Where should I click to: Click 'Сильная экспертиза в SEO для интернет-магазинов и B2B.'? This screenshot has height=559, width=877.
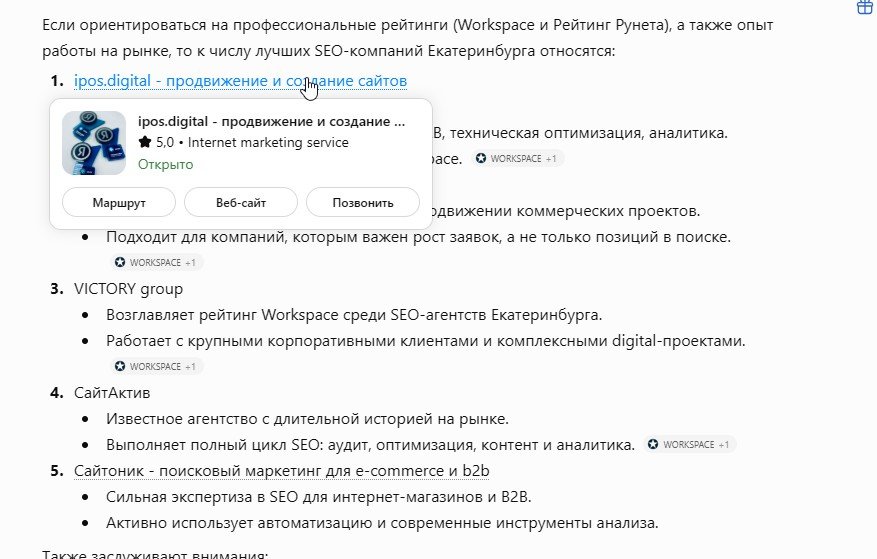tap(319, 496)
